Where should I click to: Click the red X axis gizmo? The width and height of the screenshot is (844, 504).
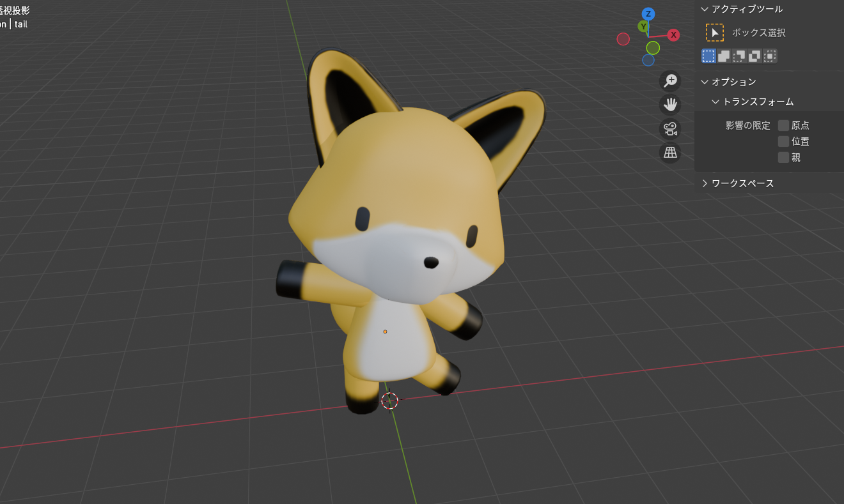coord(673,35)
